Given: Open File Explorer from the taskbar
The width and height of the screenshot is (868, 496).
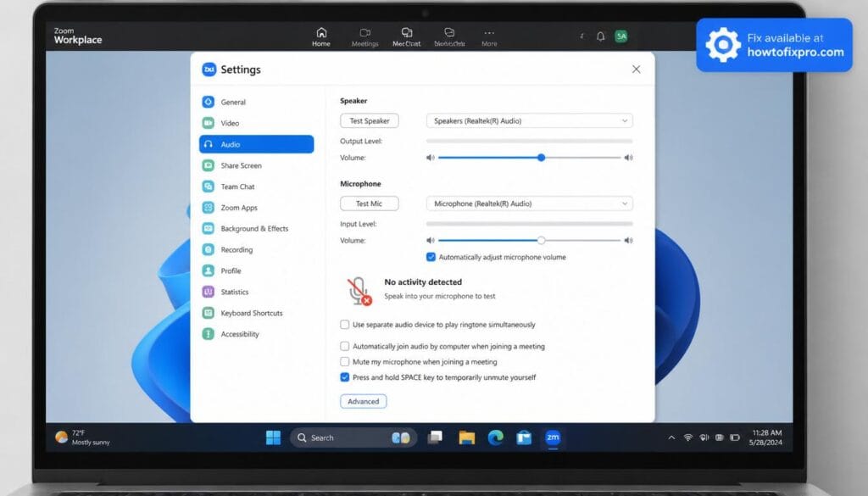Looking at the screenshot, I should [467, 437].
